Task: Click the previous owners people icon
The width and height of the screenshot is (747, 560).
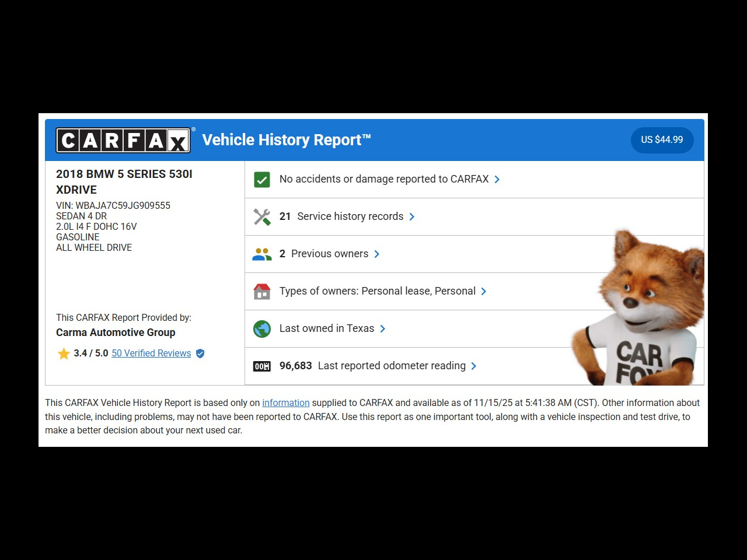Action: click(x=262, y=254)
